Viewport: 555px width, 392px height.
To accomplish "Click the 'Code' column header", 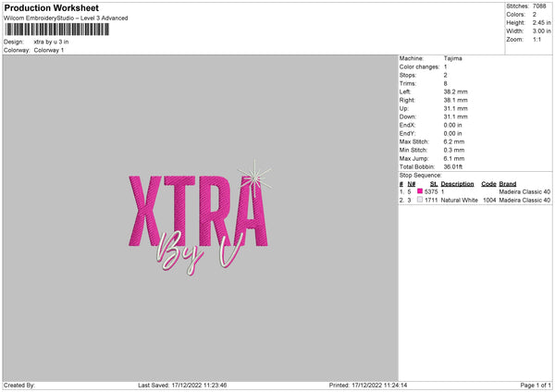I will [488, 184].
